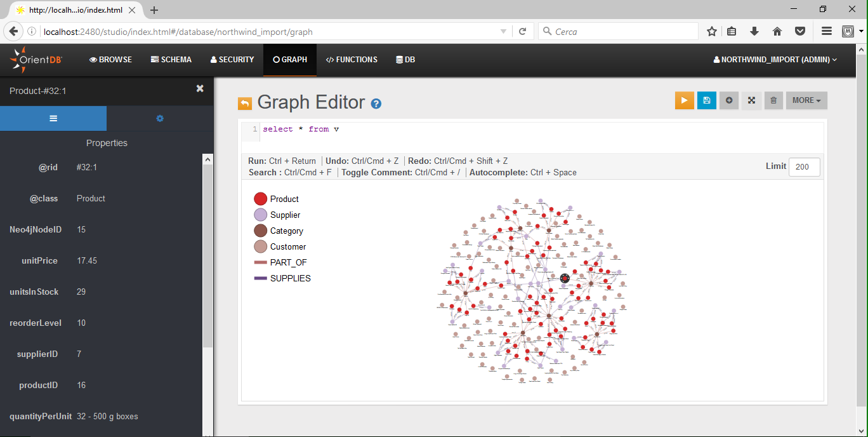Run the query with the orange play button
This screenshot has width=868, height=437.
684,100
